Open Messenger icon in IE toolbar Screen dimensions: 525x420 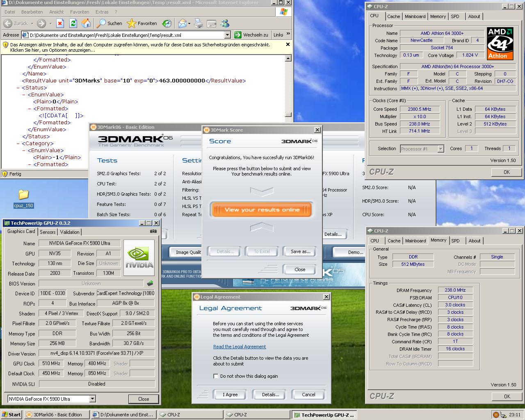[225, 23]
